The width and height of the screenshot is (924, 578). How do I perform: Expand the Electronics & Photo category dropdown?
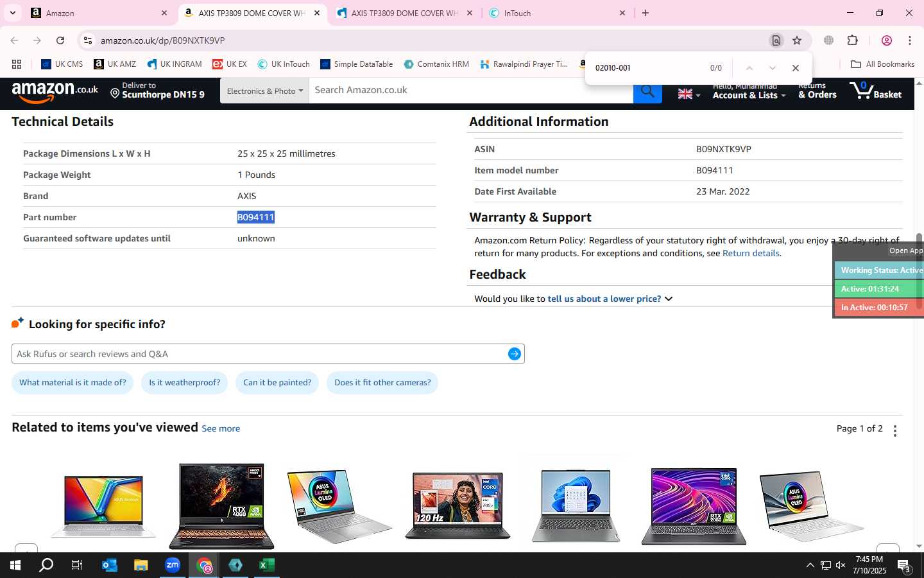pyautogui.click(x=264, y=91)
